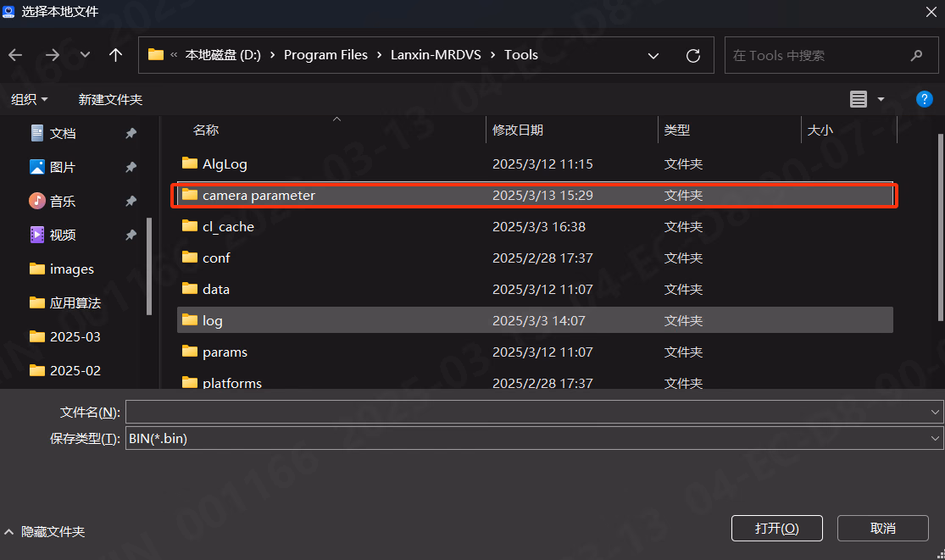The width and height of the screenshot is (945, 560).
Task: Select 应用算法 folder in sidebar
Action: [x=75, y=303]
